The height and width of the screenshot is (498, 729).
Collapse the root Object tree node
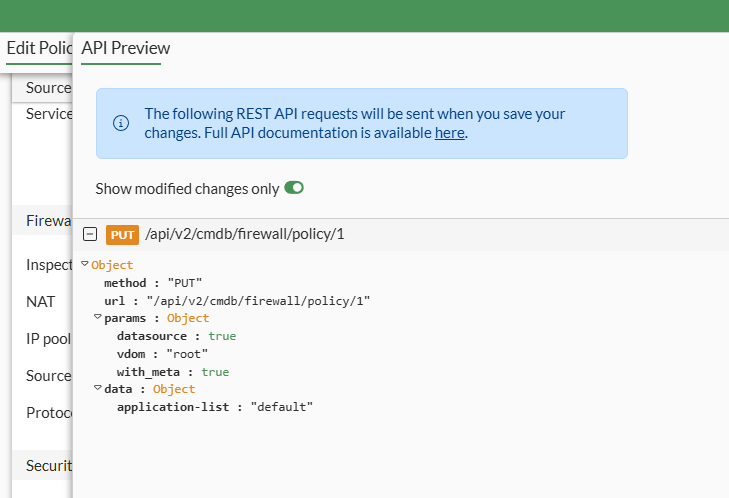click(86, 265)
